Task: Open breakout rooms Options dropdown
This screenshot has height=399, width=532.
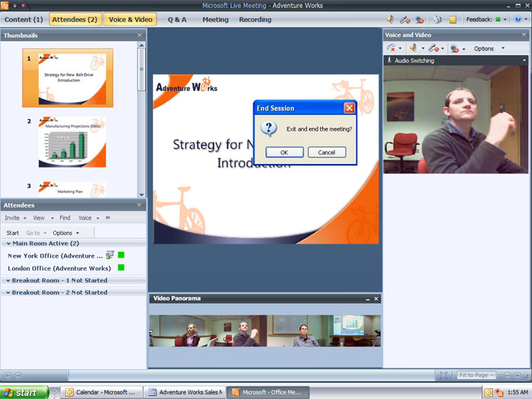Action: coord(66,233)
